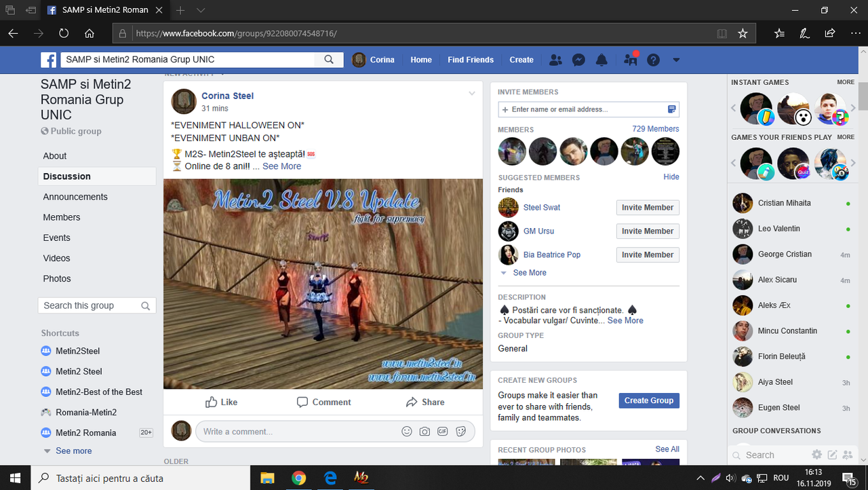Post a GIF using the GIF icon

point(443,431)
